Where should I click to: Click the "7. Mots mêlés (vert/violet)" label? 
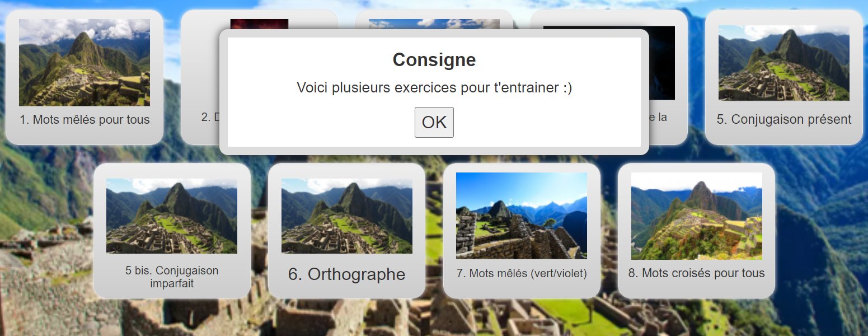pos(522,273)
